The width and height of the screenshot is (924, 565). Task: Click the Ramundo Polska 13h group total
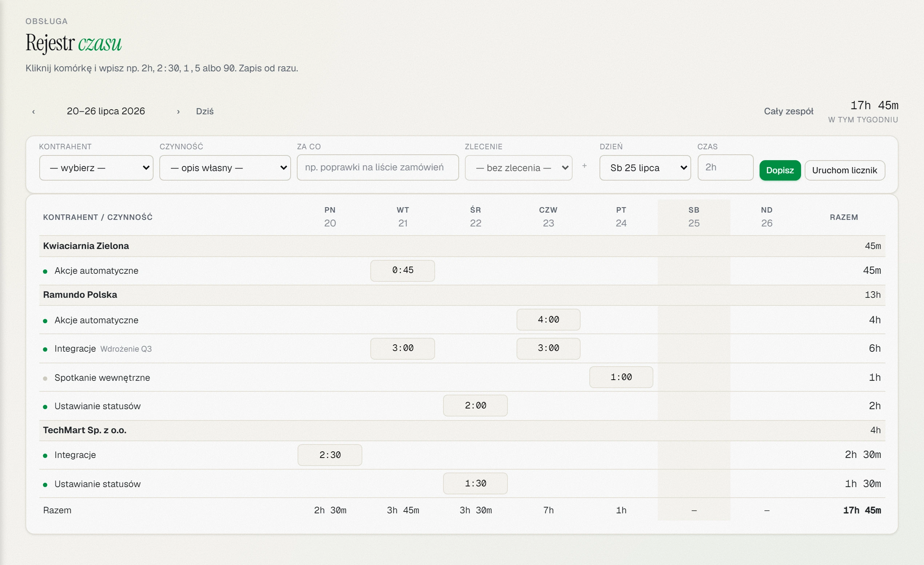(873, 295)
